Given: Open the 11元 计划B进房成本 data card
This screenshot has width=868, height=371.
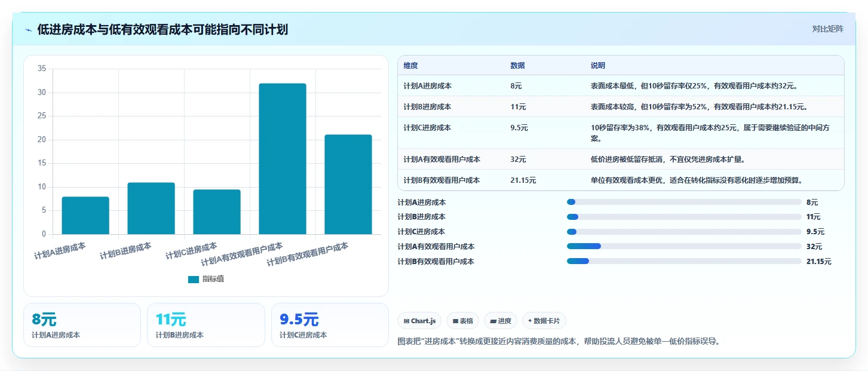Looking at the screenshot, I should (206, 325).
